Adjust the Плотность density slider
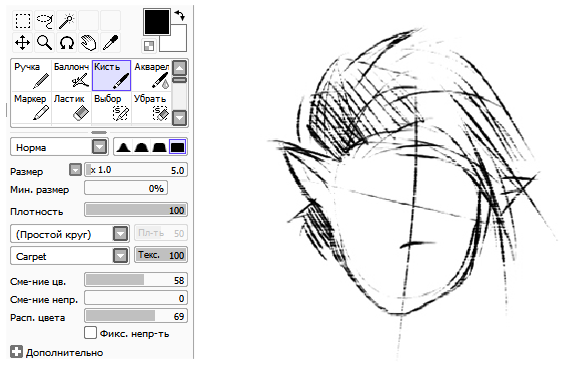 coord(136,210)
